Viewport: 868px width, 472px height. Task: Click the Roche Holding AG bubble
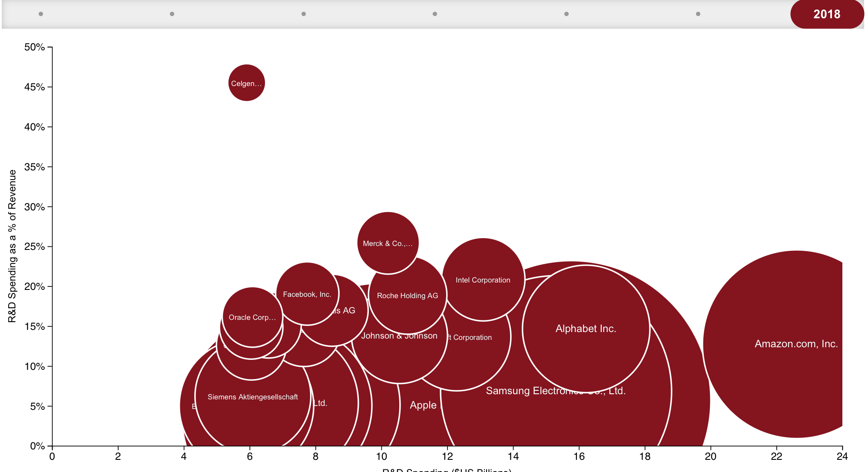407,295
